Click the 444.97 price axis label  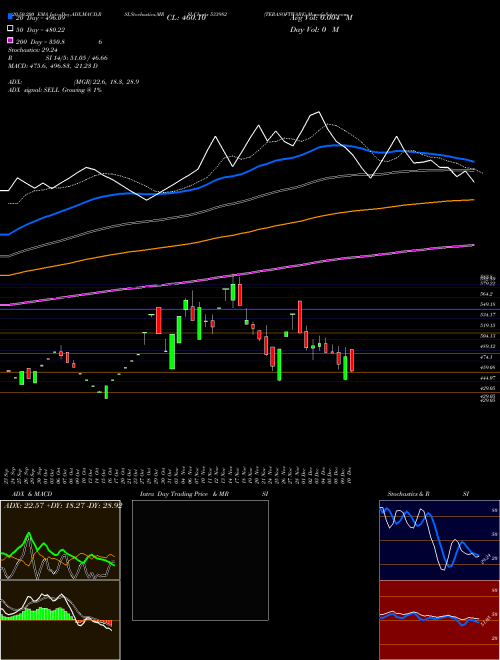488,378
